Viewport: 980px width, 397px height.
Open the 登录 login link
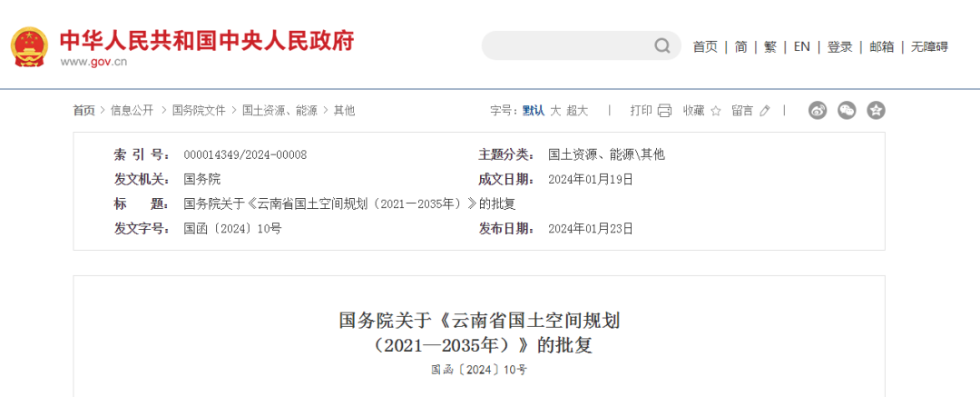pos(840,47)
